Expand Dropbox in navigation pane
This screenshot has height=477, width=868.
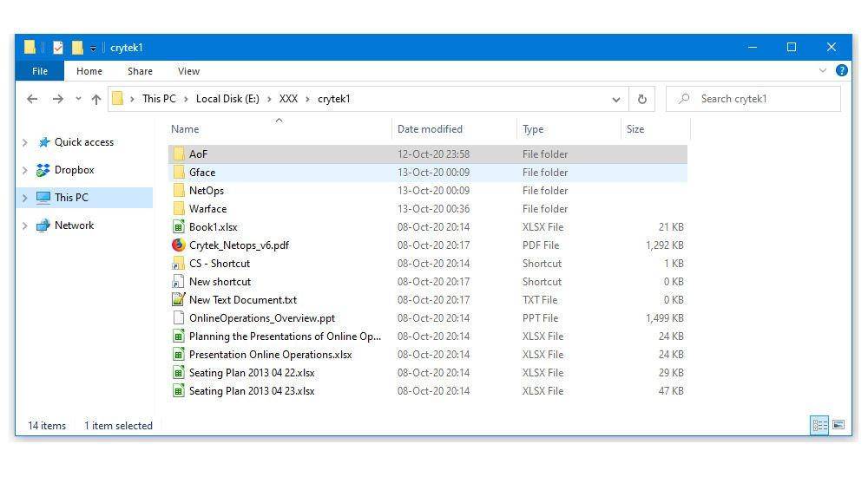coord(25,170)
